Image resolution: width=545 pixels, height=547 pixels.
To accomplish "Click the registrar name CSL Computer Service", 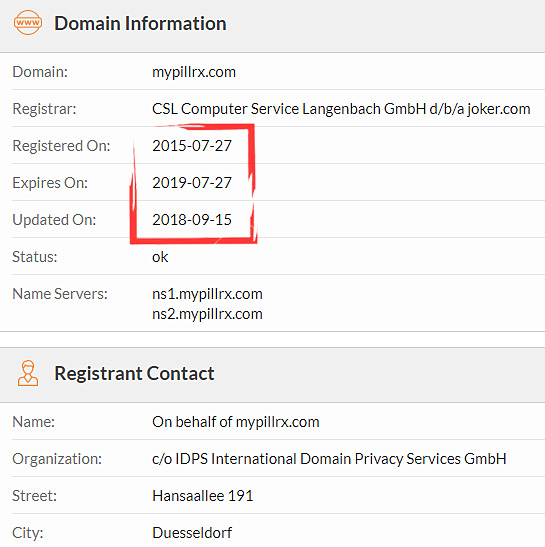I will point(341,109).
